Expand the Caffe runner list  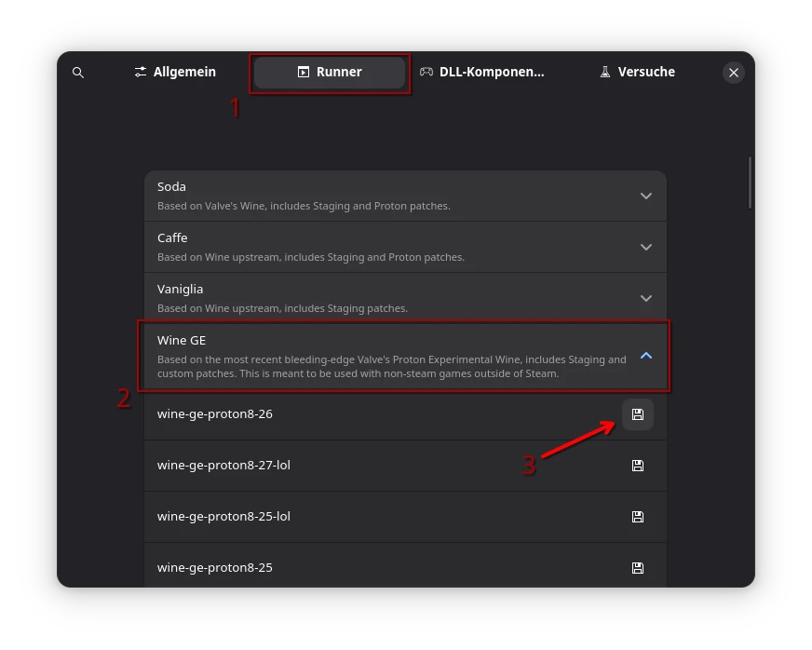[x=646, y=248]
